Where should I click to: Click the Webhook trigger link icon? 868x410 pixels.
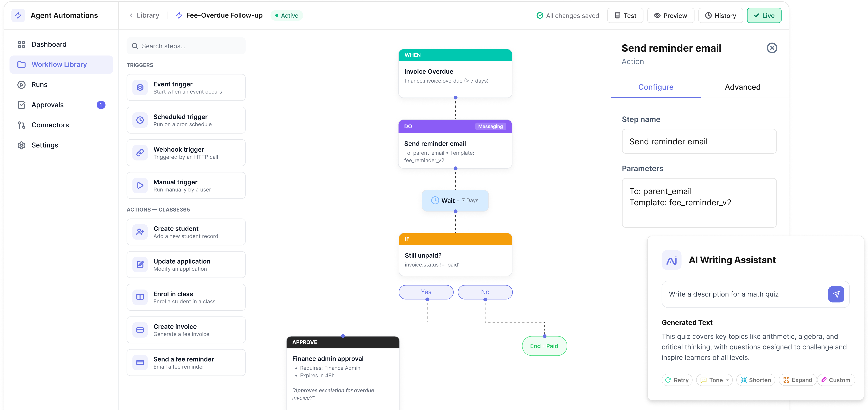(140, 153)
